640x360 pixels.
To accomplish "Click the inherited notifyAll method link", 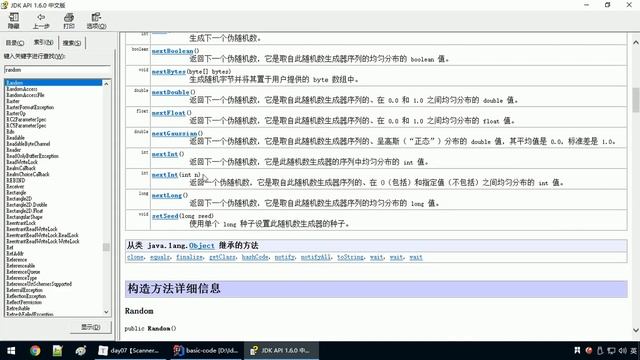I will pyautogui.click(x=316, y=257).
